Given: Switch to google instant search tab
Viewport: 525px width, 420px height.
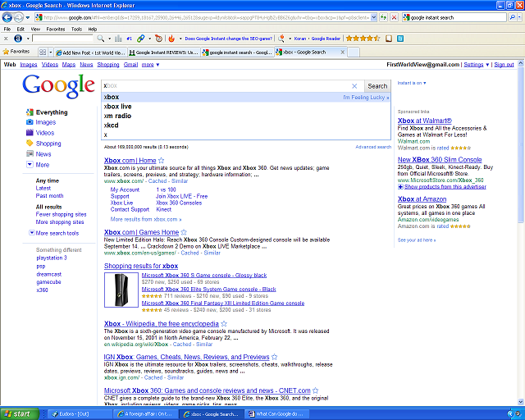Looking at the screenshot, I should click(x=237, y=52).
